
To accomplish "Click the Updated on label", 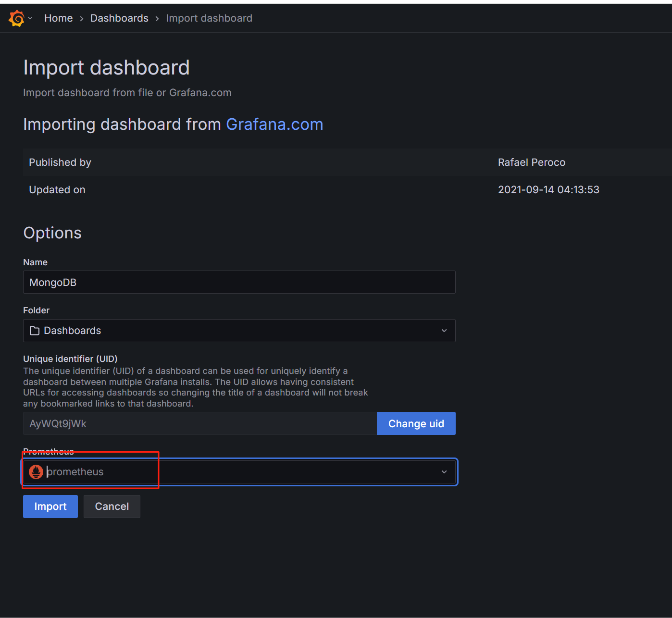I will [57, 190].
